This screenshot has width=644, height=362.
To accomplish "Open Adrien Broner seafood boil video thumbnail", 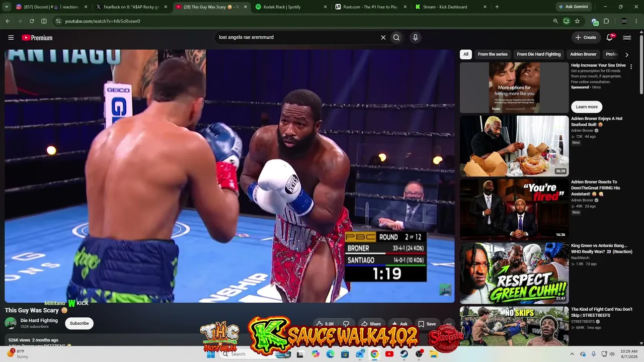I will (514, 146).
